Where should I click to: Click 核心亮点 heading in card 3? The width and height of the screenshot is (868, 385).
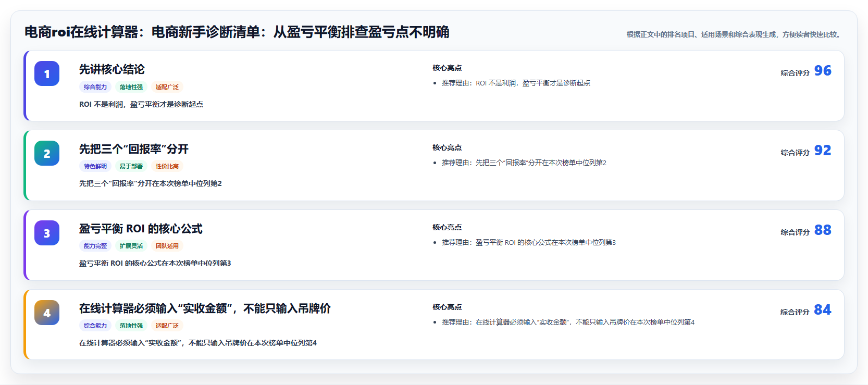(x=447, y=227)
